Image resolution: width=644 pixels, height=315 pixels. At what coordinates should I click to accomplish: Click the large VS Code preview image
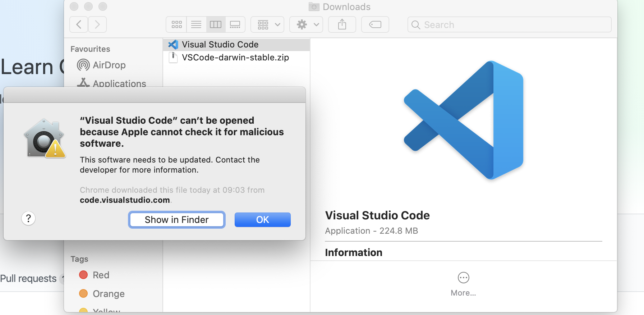pyautogui.click(x=464, y=120)
